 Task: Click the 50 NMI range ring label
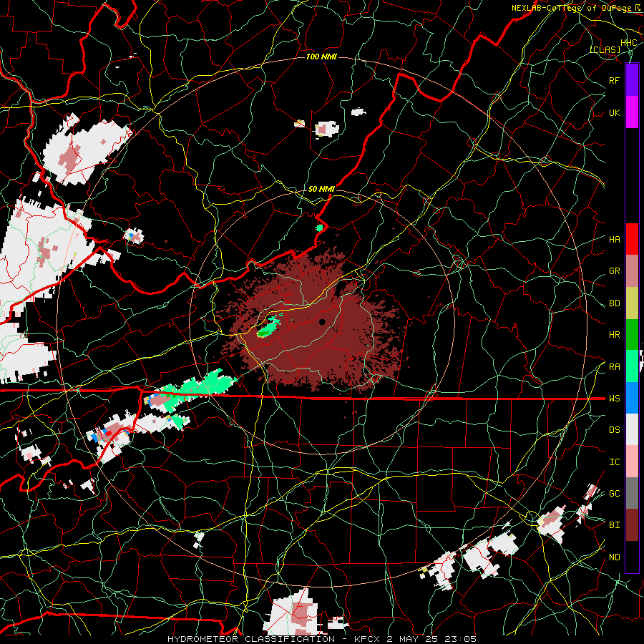pyautogui.click(x=321, y=189)
